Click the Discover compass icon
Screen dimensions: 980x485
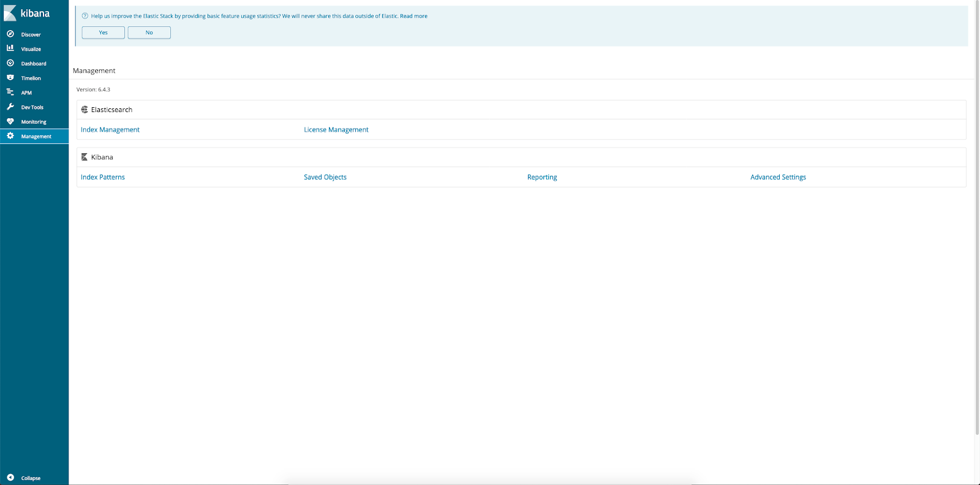[x=10, y=34]
